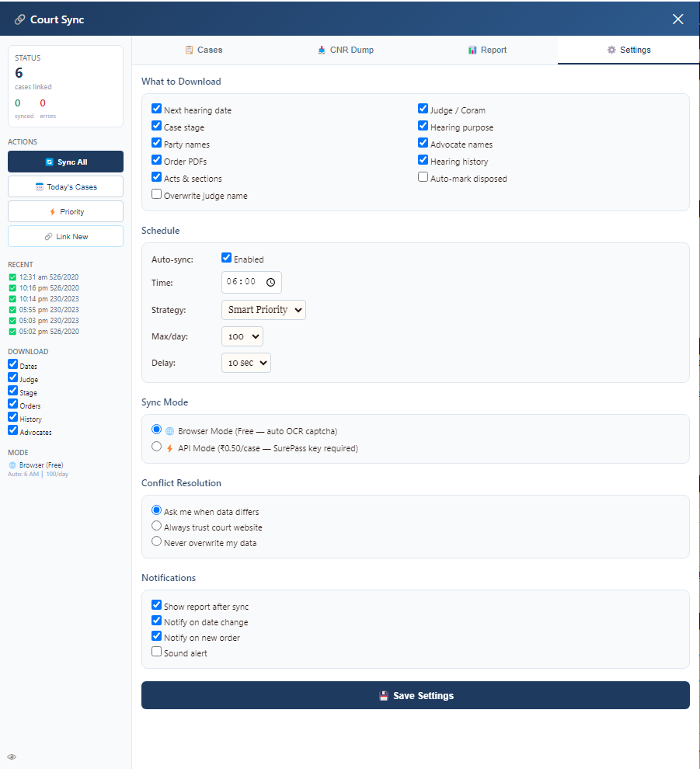Viewport: 700px width, 769px height.
Task: Enable the Overwrite judge name checkbox
Action: (x=156, y=194)
